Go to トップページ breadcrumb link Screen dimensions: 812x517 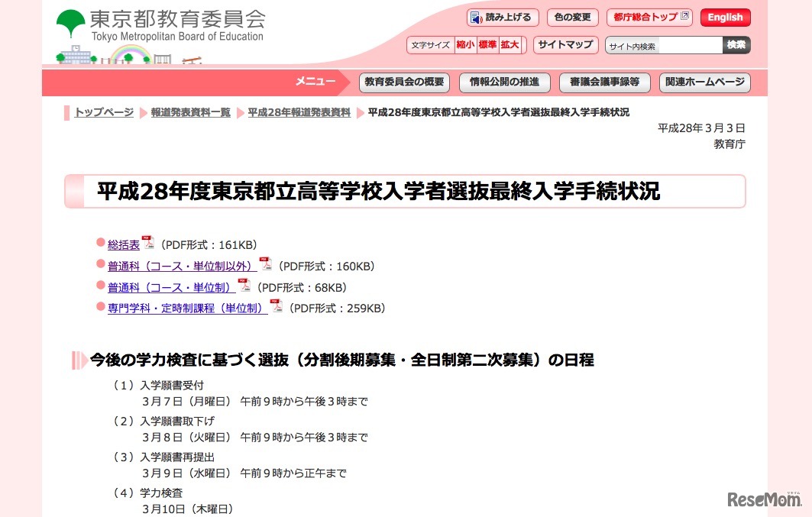pyautogui.click(x=104, y=112)
